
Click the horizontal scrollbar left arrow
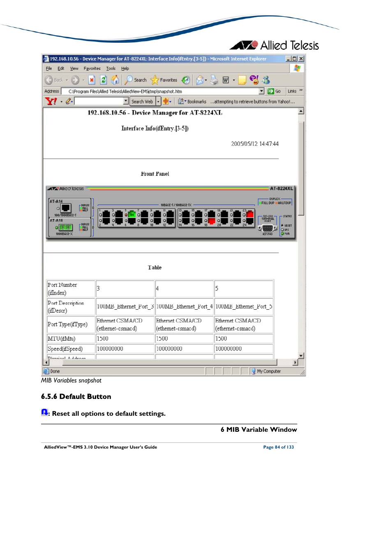click(x=46, y=362)
